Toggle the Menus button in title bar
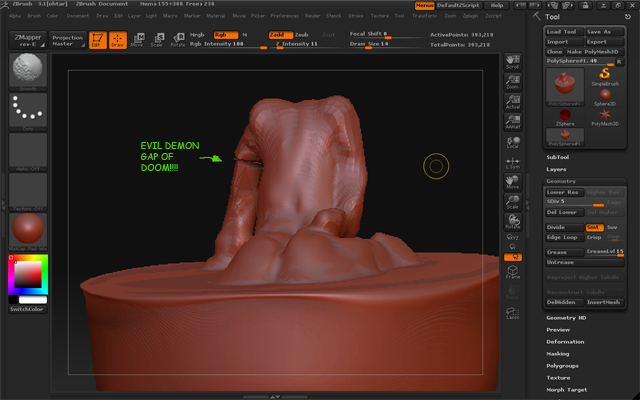Screen dimensions: 640x400 click(424, 5)
